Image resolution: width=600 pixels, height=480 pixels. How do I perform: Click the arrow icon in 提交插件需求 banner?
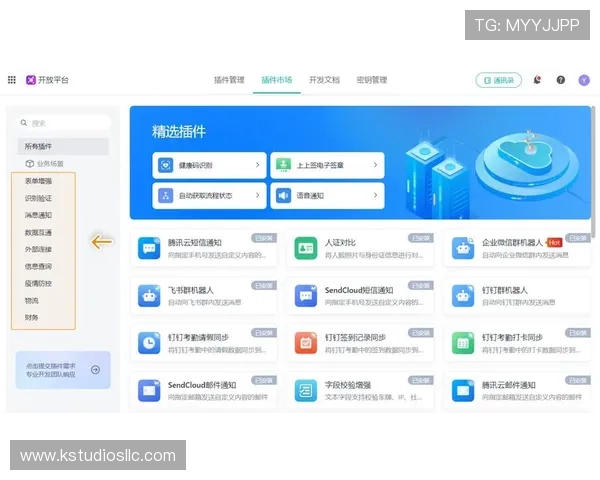click(x=96, y=370)
